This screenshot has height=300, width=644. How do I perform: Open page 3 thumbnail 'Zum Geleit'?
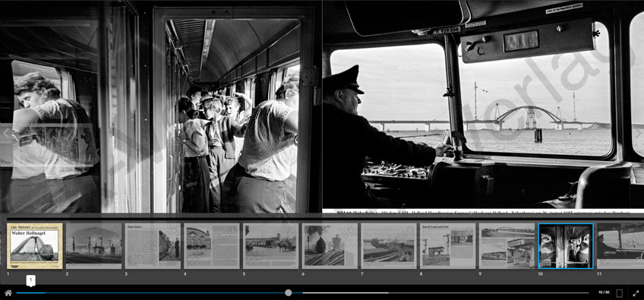point(153,246)
